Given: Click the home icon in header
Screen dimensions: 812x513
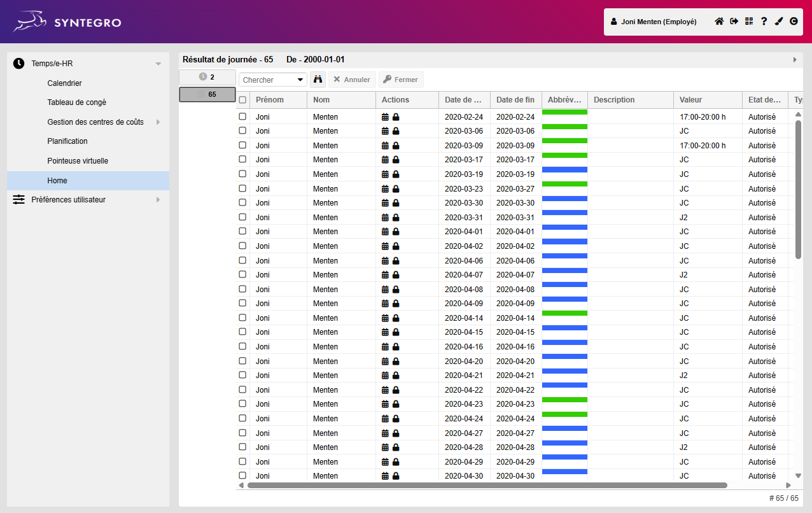Looking at the screenshot, I should click(x=719, y=22).
